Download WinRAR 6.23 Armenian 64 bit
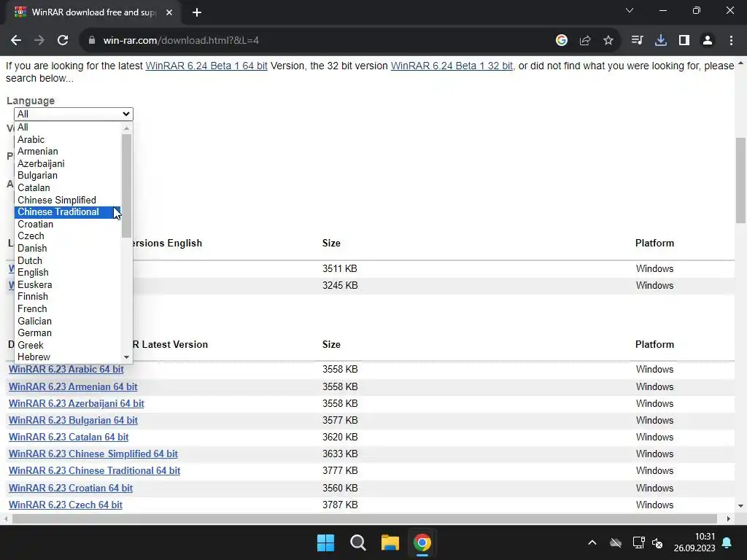747x560 pixels. tap(73, 386)
